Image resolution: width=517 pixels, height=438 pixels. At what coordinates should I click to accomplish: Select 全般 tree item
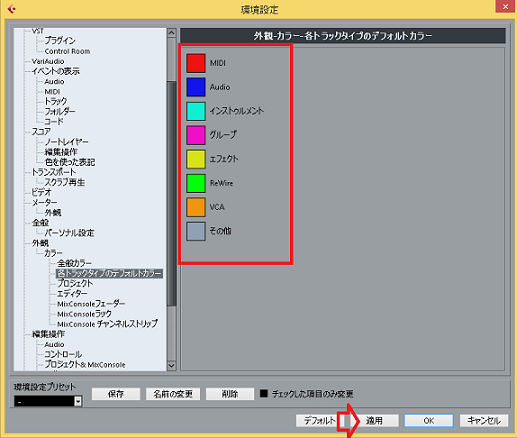click(x=40, y=223)
